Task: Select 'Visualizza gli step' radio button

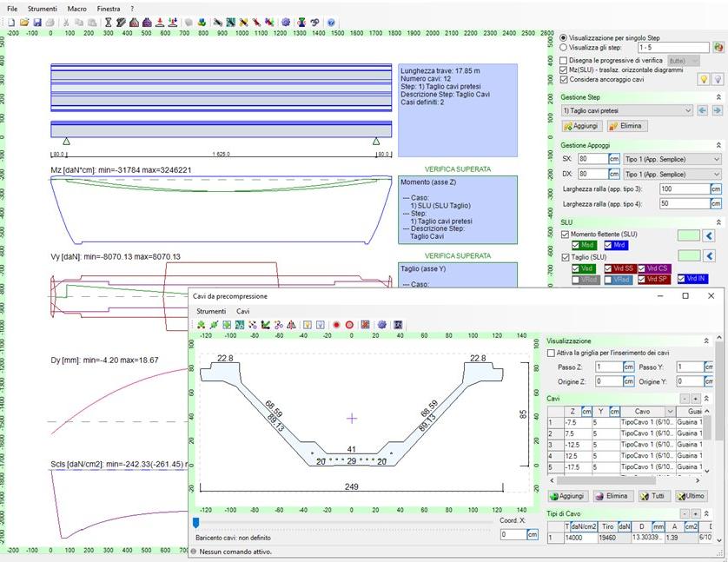Action: (x=565, y=49)
